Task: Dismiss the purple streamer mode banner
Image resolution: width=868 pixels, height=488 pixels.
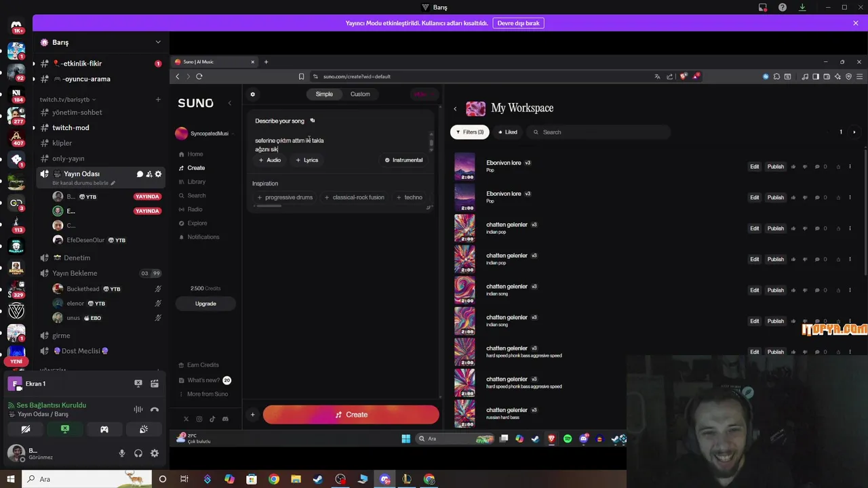Action: [x=856, y=23]
